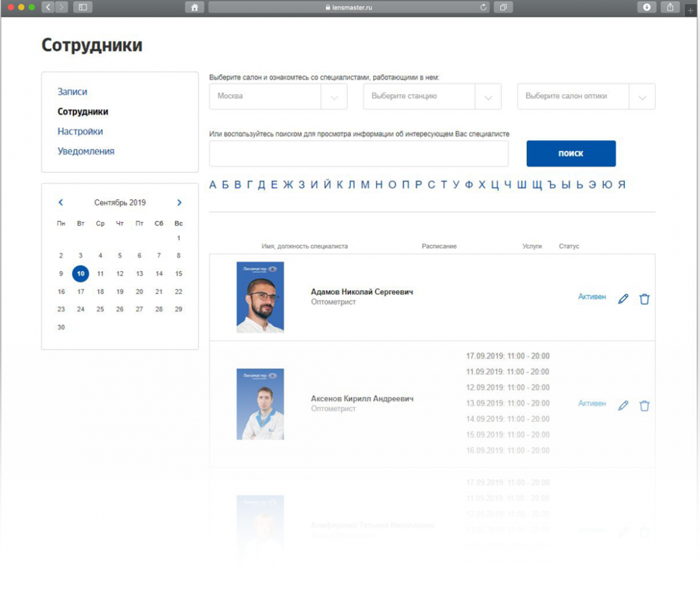Click the lensmaster.ru address bar
The width and height of the screenshot is (700, 592).
[x=349, y=7]
